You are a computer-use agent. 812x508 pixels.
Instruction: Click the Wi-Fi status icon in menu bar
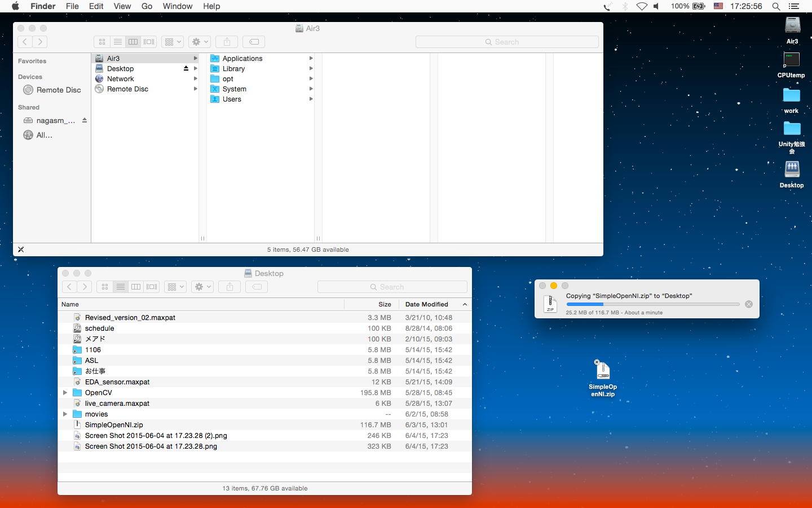coord(641,6)
